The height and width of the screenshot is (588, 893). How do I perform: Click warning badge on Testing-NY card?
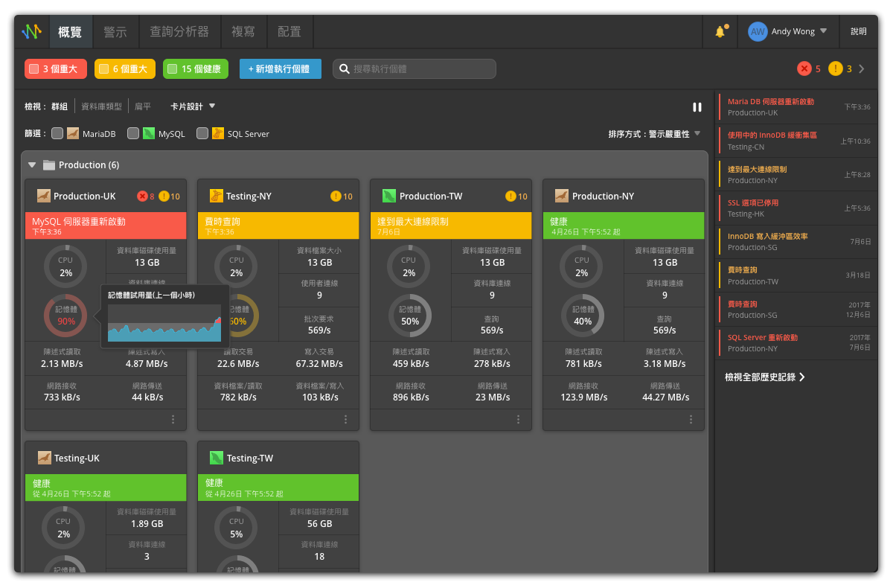(336, 196)
